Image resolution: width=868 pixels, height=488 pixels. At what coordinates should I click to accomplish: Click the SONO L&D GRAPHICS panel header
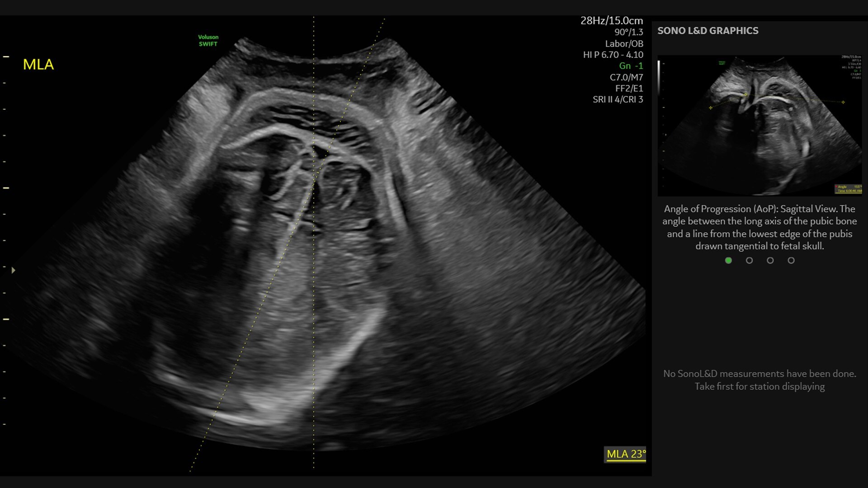click(x=708, y=31)
